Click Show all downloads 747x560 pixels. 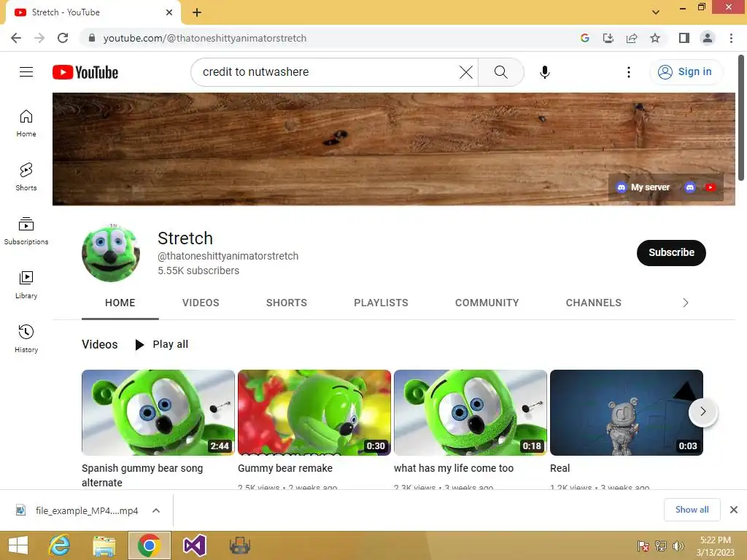coord(692,510)
